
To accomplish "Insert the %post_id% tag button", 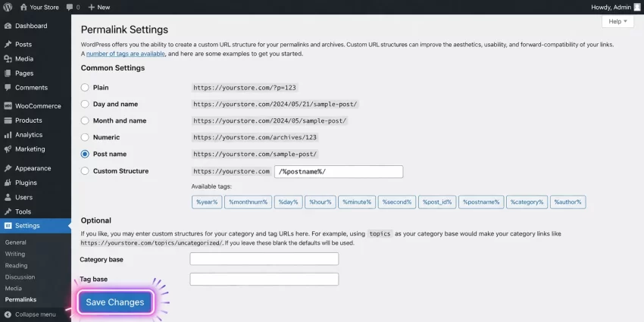I will (437, 202).
